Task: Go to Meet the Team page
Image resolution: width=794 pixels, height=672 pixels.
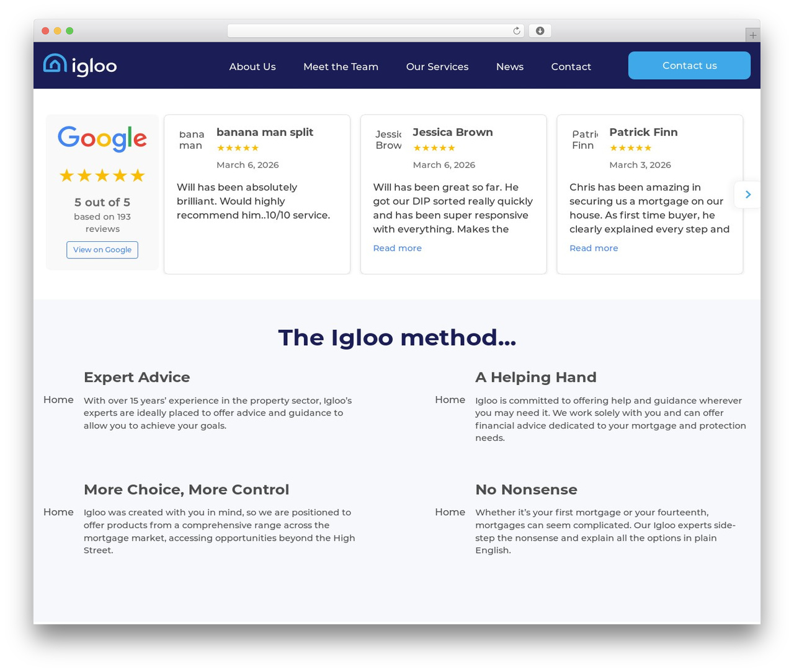Action: tap(341, 66)
